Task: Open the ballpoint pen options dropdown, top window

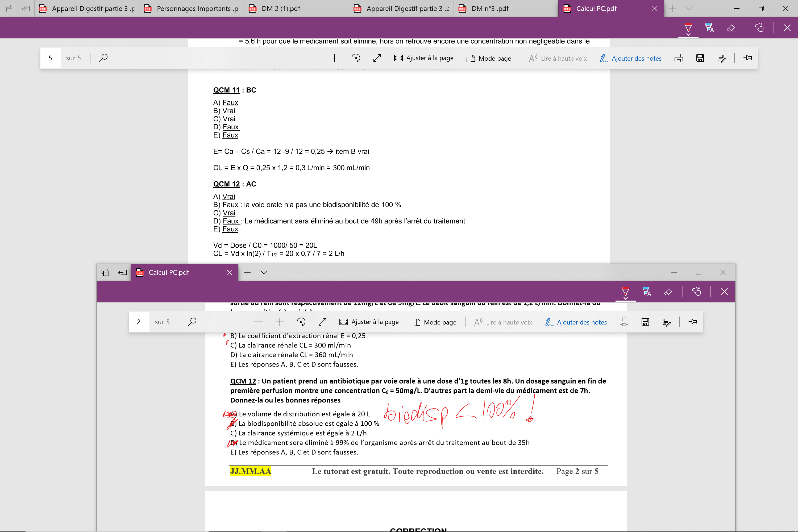Action: (x=688, y=34)
